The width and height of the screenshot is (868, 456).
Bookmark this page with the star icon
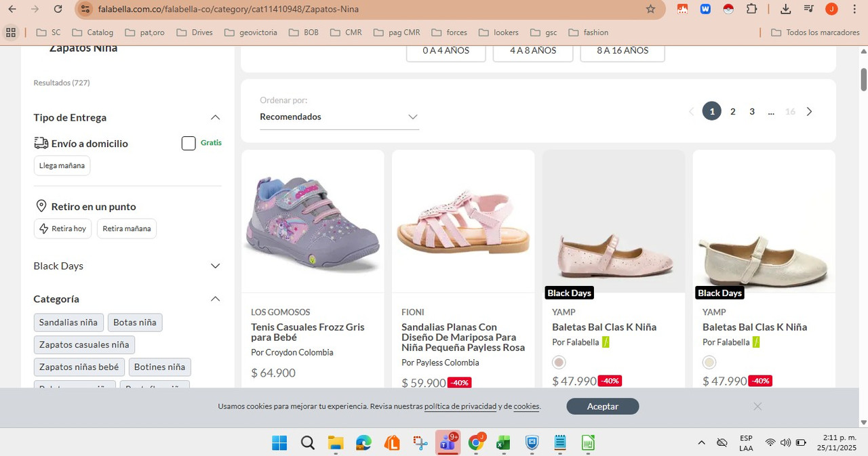coord(650,9)
